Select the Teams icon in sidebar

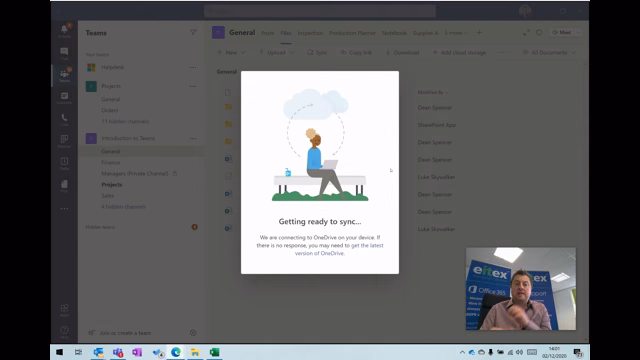click(64, 76)
